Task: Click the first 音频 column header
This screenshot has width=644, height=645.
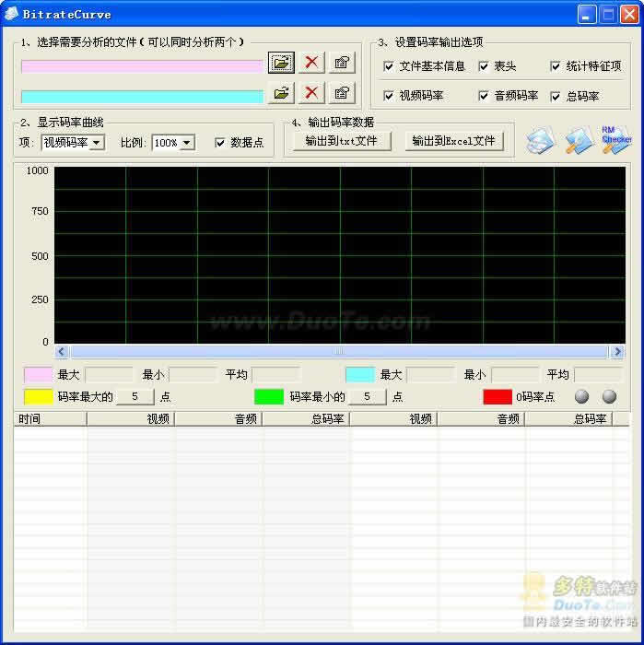Action: pos(218,418)
